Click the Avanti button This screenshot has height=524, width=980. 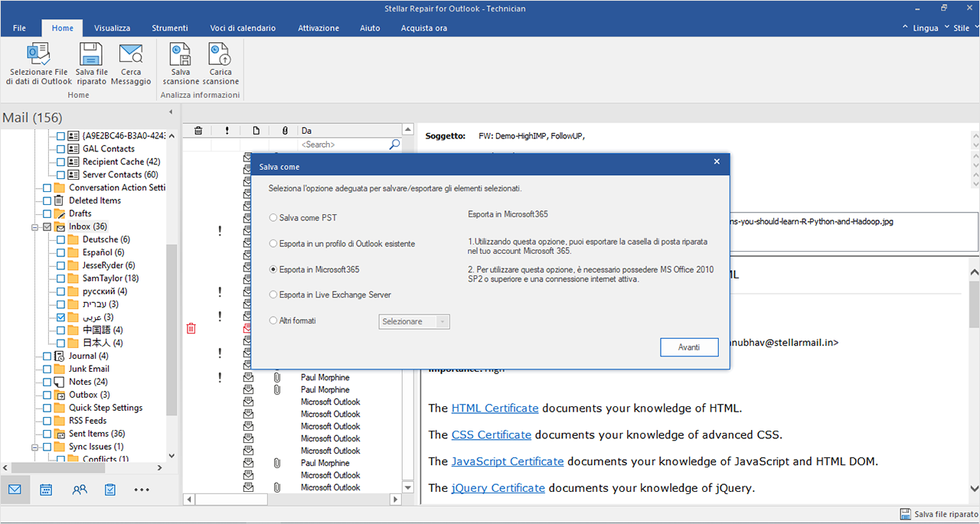pos(689,347)
